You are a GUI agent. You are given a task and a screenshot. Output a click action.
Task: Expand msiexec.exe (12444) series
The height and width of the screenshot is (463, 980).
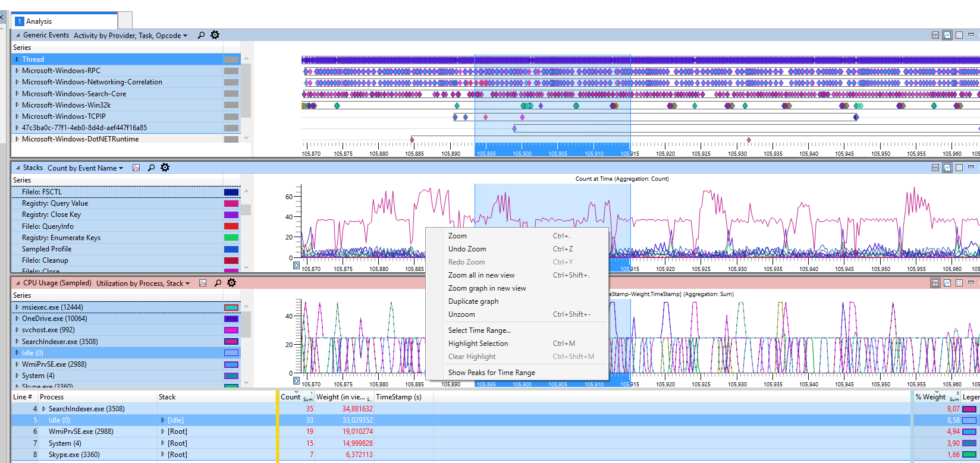[x=17, y=307]
